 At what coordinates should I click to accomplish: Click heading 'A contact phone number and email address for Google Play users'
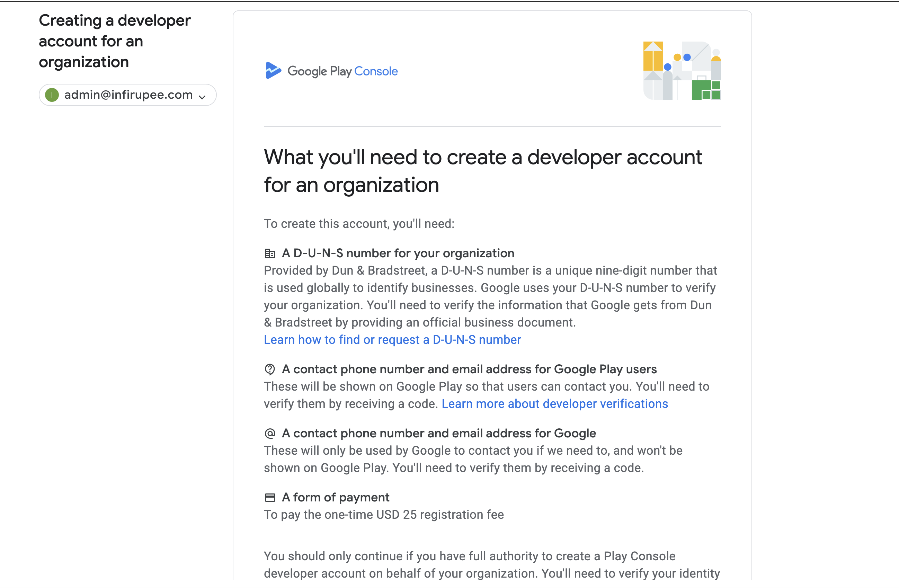click(x=469, y=369)
